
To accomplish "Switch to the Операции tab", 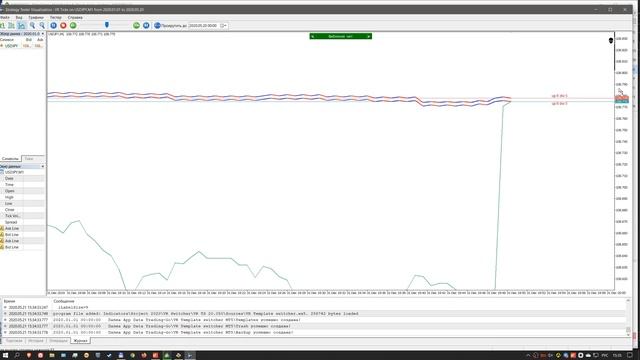I will (58, 340).
